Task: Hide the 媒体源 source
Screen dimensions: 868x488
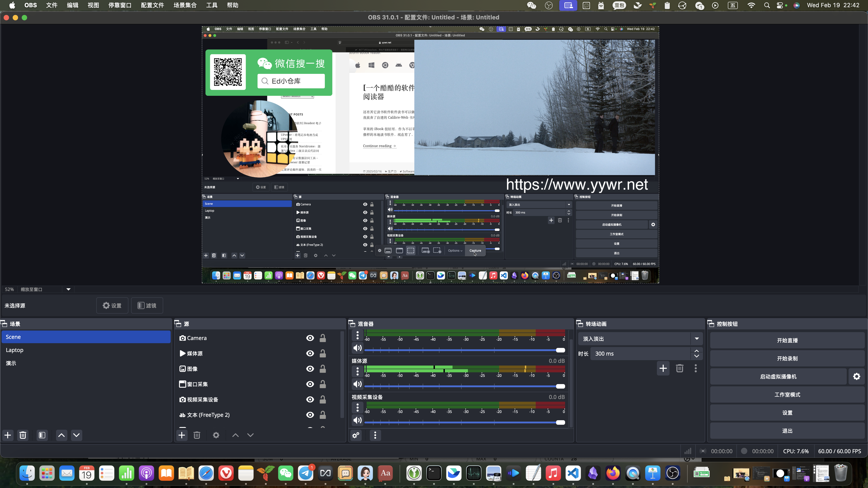Action: click(x=310, y=353)
